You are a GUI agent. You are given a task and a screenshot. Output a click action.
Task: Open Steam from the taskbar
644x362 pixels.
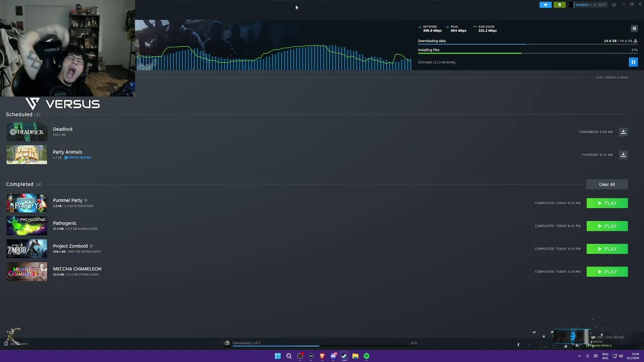[x=344, y=356]
